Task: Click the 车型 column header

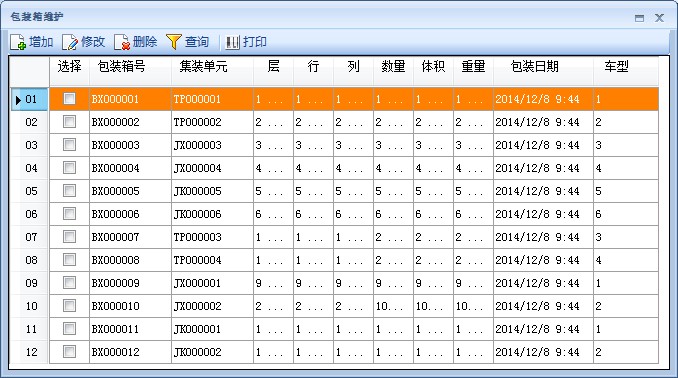Action: [x=617, y=67]
